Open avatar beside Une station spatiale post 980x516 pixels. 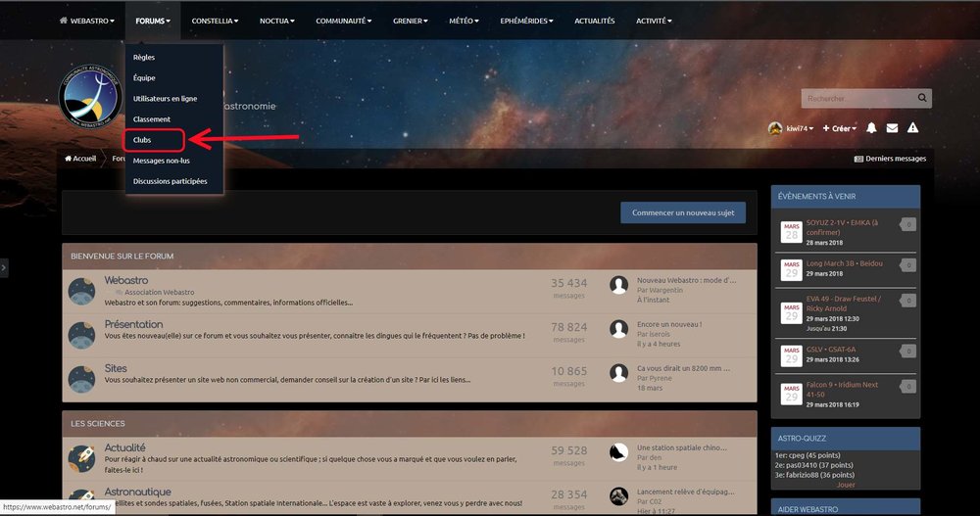[x=618, y=452]
